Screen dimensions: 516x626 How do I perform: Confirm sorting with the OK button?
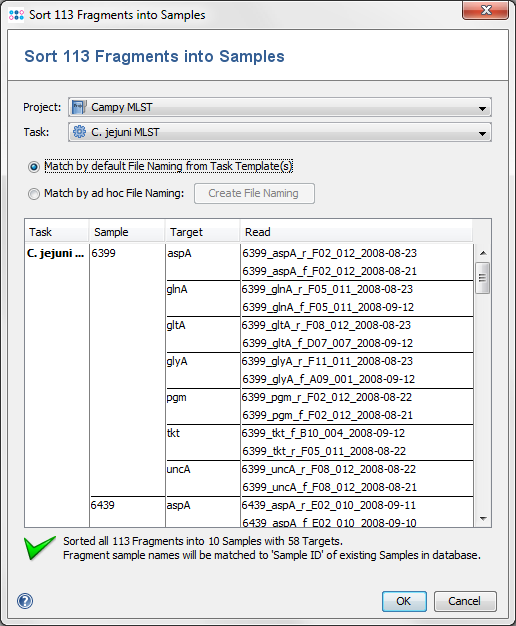(x=404, y=601)
